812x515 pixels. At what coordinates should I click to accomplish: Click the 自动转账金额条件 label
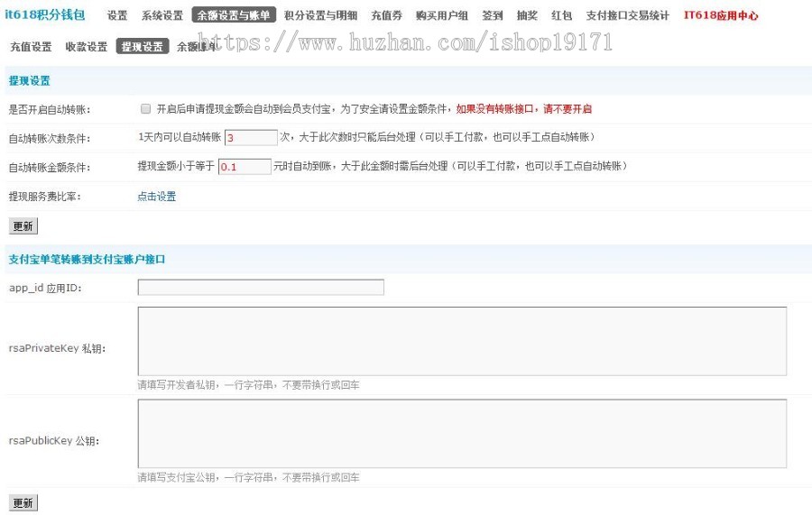pyautogui.click(x=50, y=167)
